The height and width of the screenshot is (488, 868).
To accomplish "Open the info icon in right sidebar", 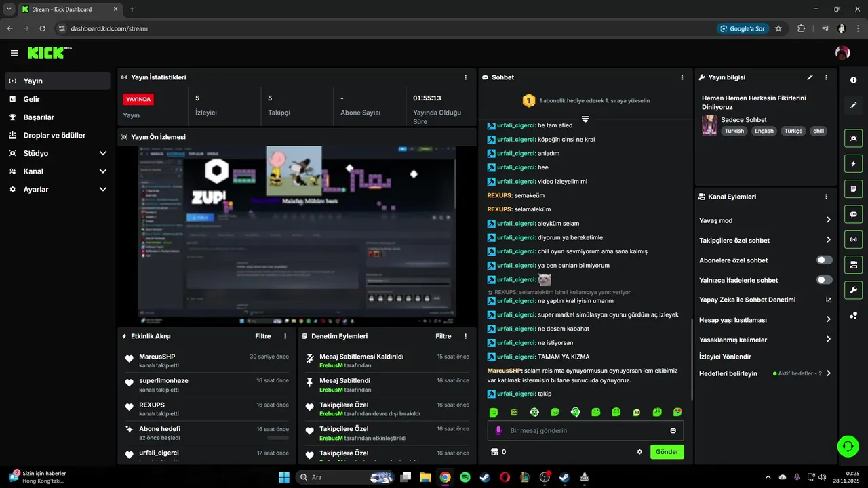I will (854, 80).
